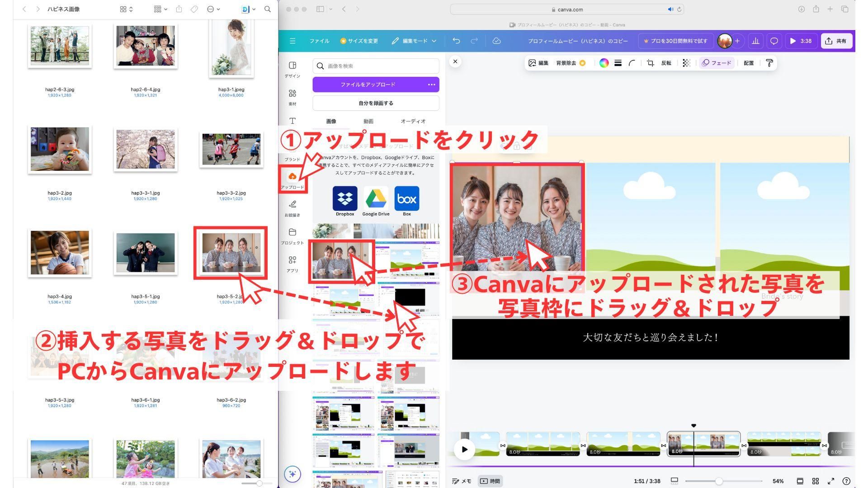
Task: Open Safari sidebar dropdown chevron
Action: point(331,9)
